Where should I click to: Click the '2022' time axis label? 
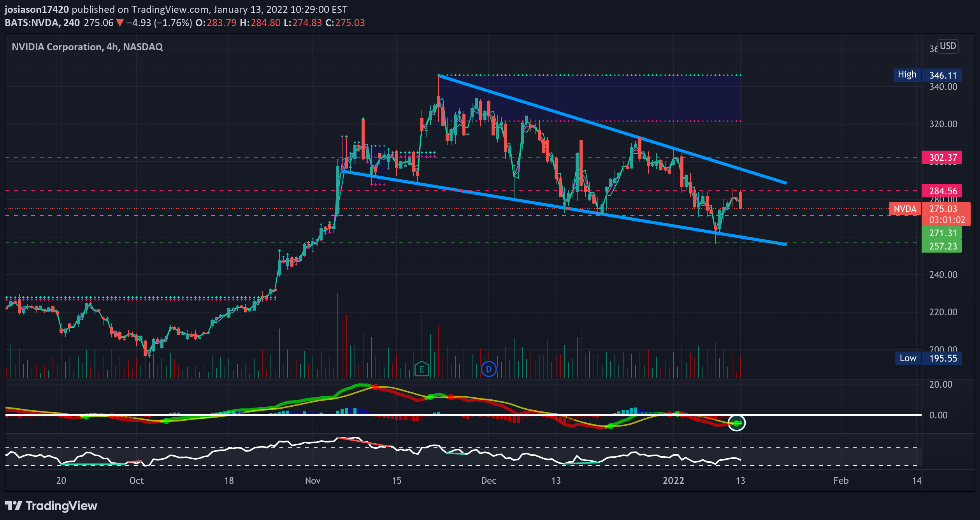coord(673,481)
